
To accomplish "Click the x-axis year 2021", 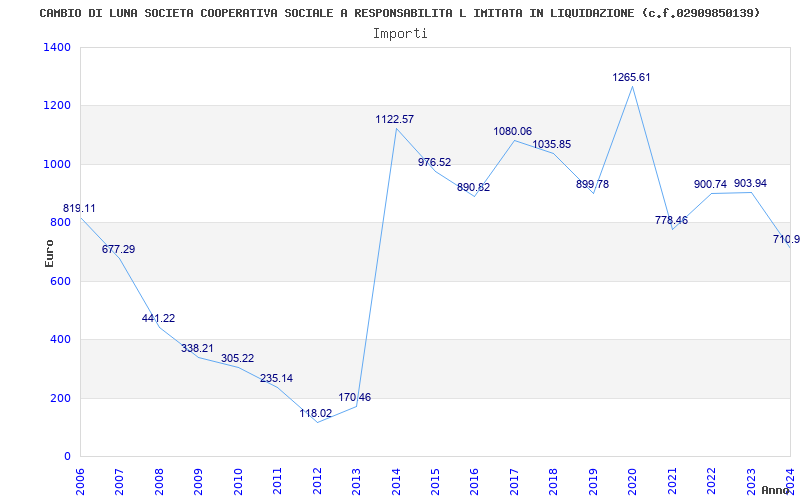I will click(x=672, y=482).
